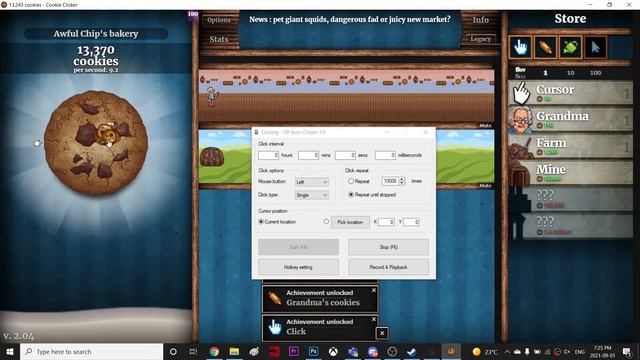Open Record & Playback
This screenshot has width=640, height=360.
point(388,267)
